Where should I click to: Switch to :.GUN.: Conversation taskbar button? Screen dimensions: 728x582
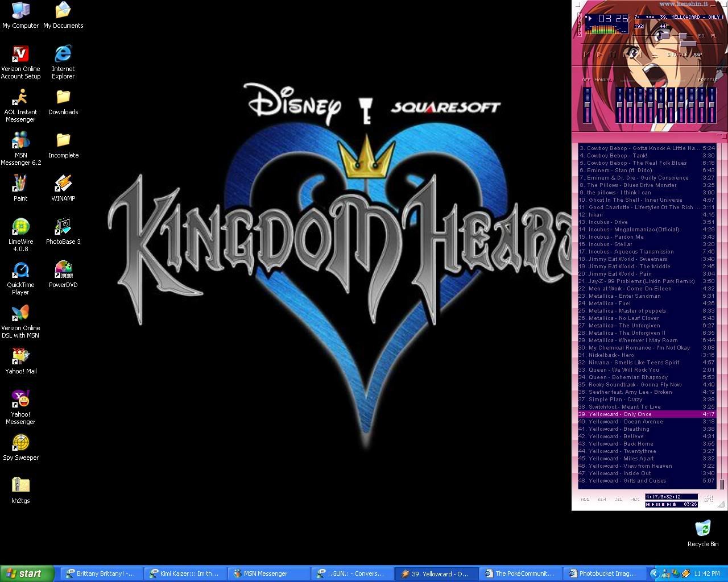(x=351, y=573)
